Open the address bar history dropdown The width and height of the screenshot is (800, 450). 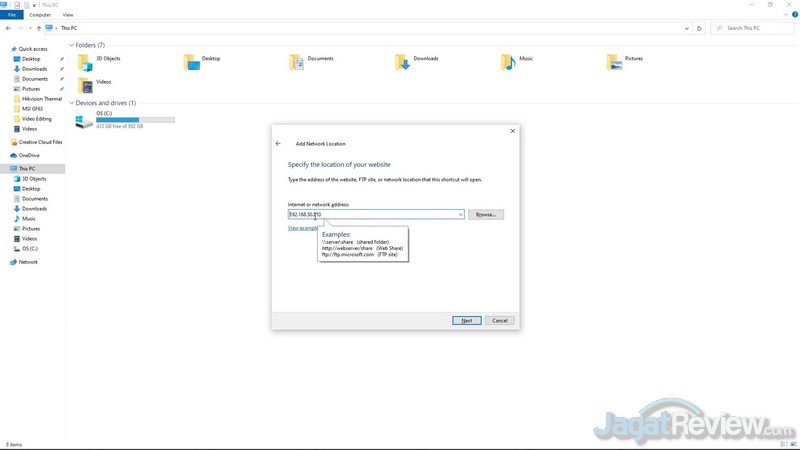coord(687,28)
